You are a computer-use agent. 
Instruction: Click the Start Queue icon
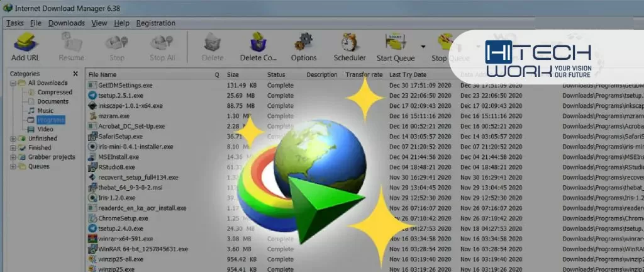[x=396, y=42]
